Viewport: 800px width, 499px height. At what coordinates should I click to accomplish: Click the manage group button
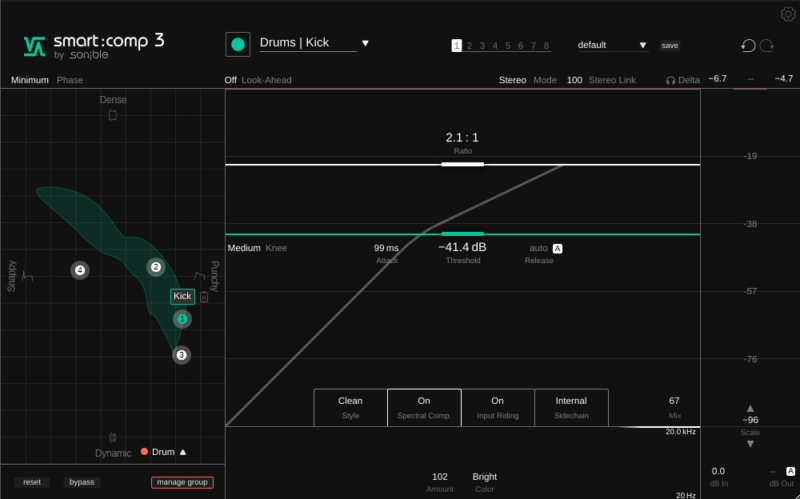tap(182, 482)
